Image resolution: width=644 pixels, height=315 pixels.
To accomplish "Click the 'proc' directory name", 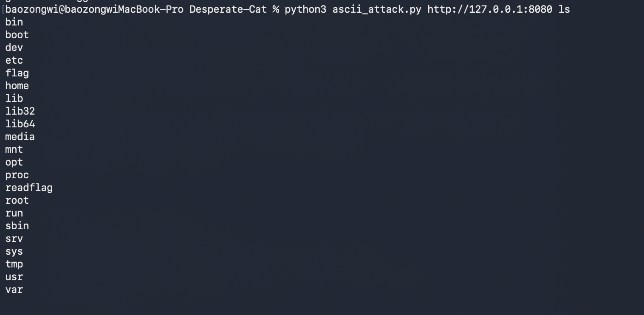I will (x=17, y=175).
